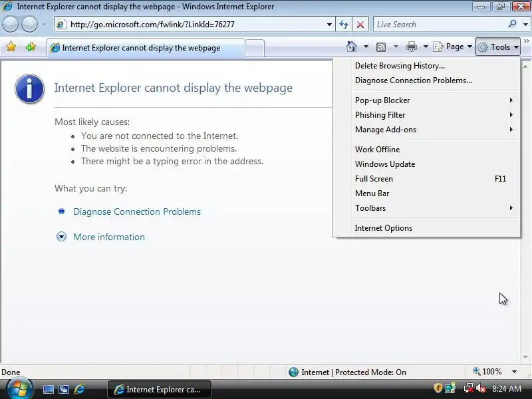532x399 pixels.
Task: Click the address bar URL field
Action: 194,25
